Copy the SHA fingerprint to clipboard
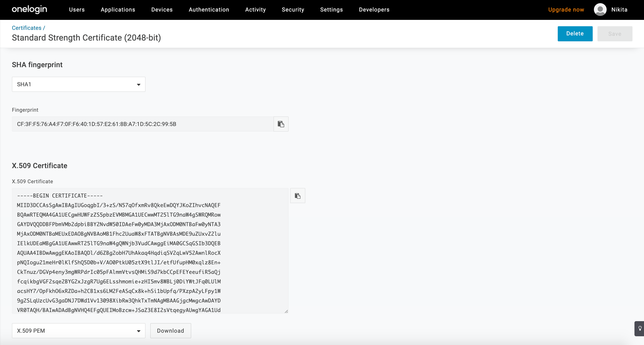 [281, 124]
